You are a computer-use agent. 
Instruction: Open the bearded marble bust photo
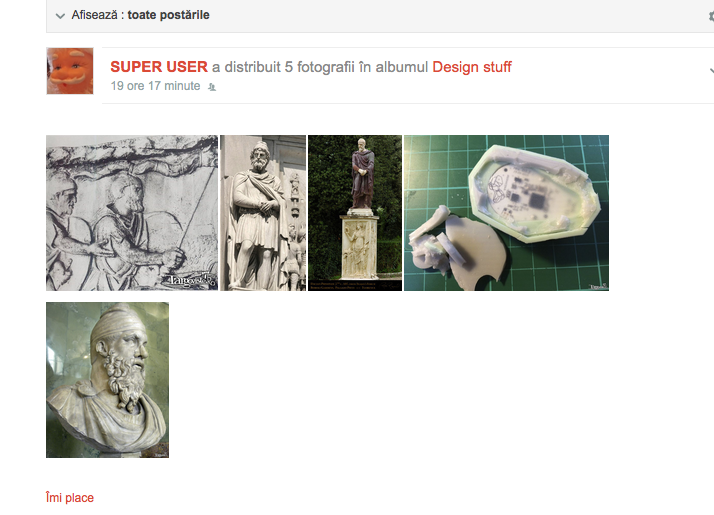(x=107, y=380)
